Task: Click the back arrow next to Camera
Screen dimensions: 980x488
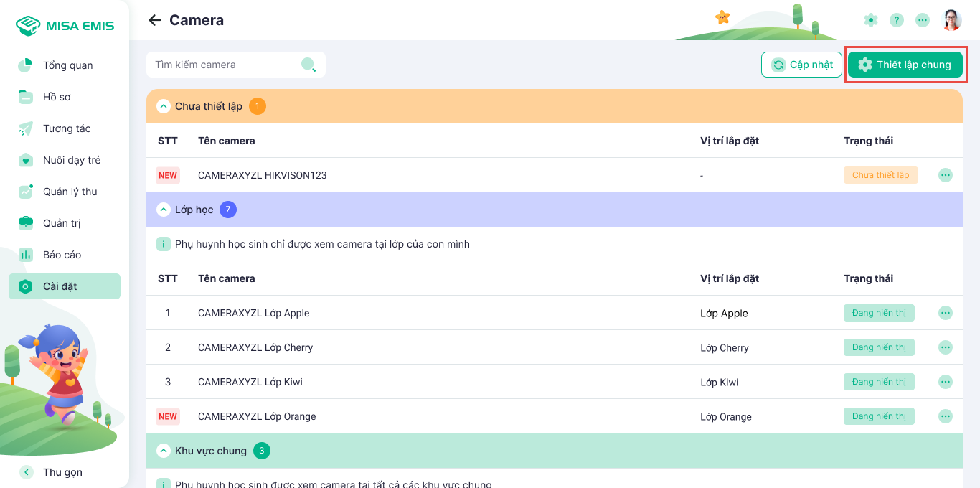Action: point(154,20)
